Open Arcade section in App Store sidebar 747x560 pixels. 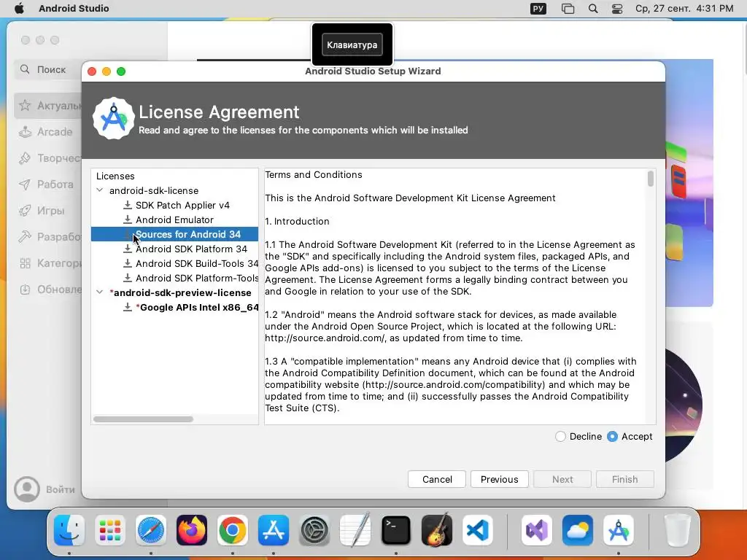[46, 132]
